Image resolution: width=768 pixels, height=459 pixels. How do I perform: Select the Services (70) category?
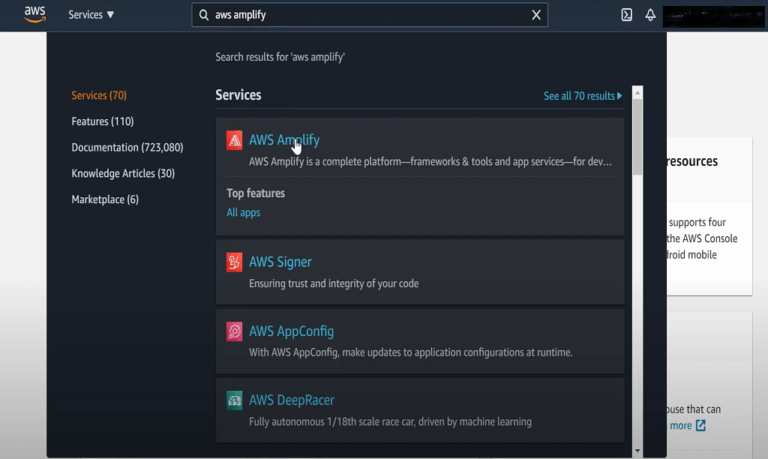pos(99,96)
